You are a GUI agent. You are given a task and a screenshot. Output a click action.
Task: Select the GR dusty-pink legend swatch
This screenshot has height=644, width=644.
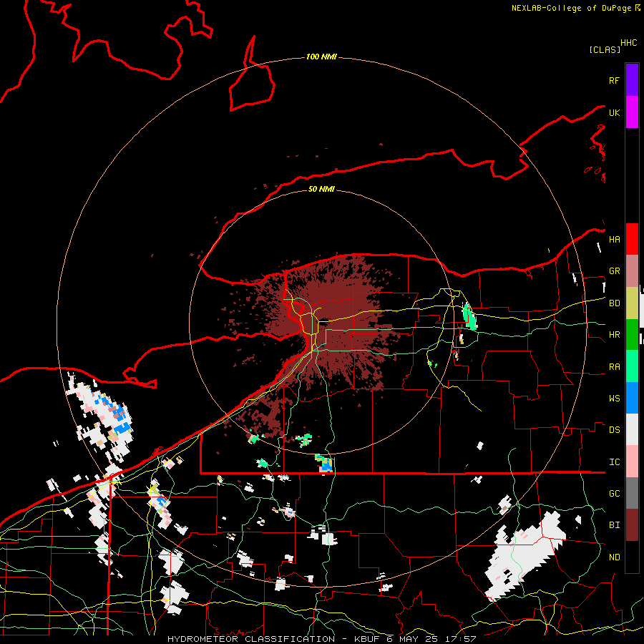pos(632,271)
